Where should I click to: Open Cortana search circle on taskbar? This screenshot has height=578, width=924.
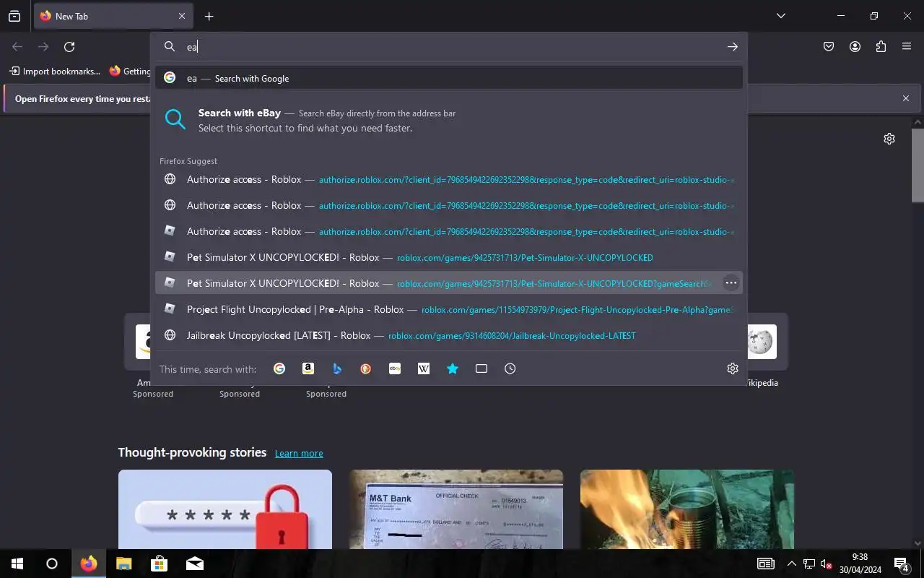pos(52,564)
